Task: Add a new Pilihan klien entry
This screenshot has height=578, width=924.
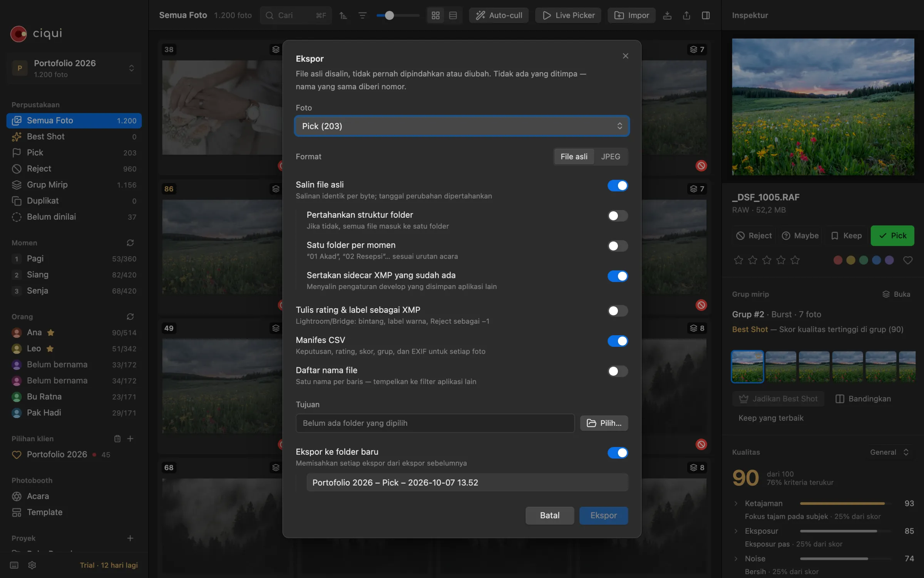Action: (130, 439)
